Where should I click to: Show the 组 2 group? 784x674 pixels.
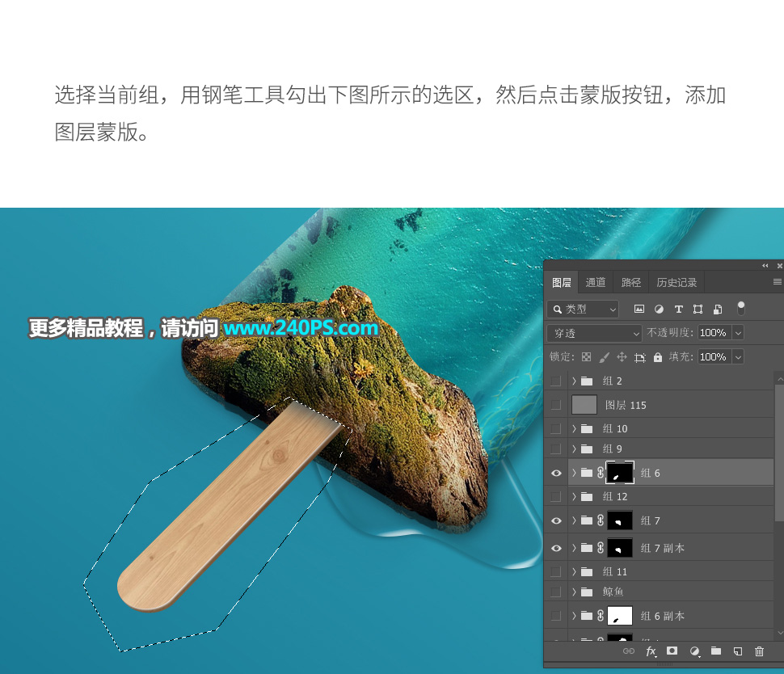pos(556,381)
